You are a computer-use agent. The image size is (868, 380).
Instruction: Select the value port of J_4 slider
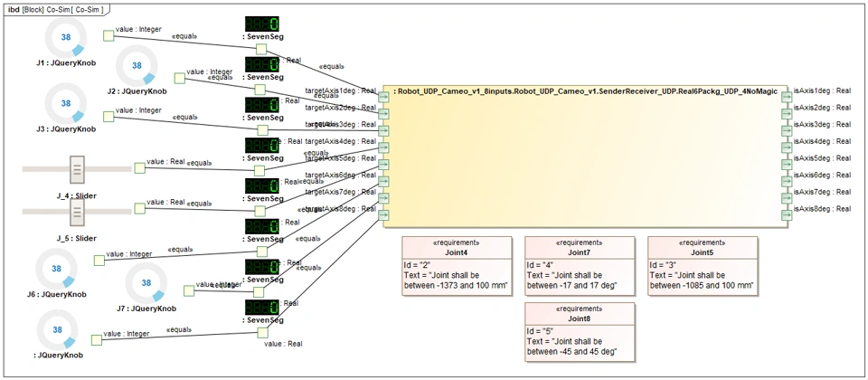point(139,168)
